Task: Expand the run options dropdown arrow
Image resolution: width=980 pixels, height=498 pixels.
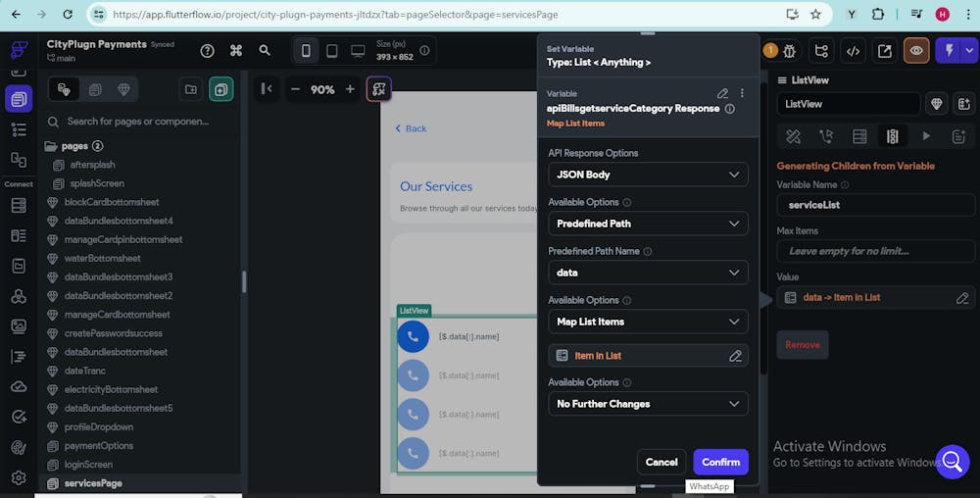Action: point(969,51)
